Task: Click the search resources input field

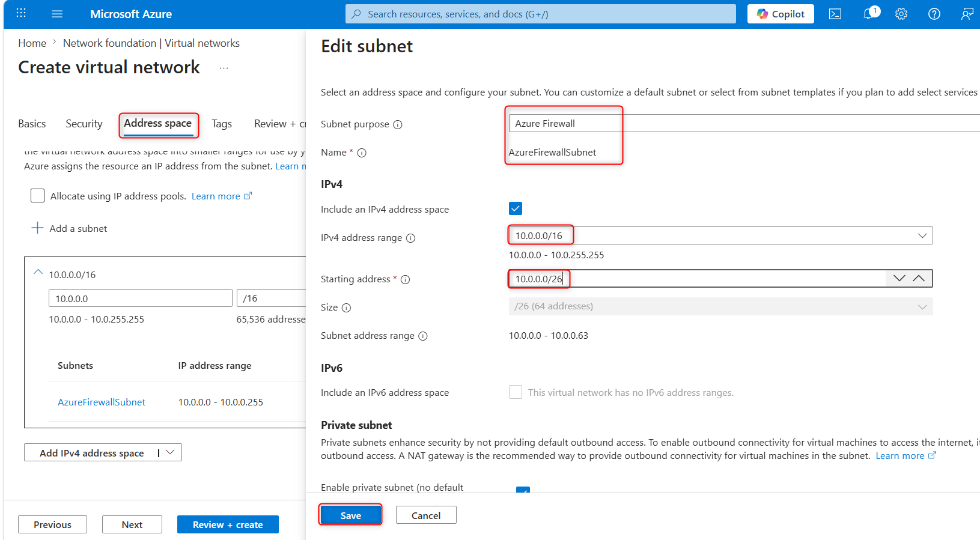Action: [x=541, y=14]
